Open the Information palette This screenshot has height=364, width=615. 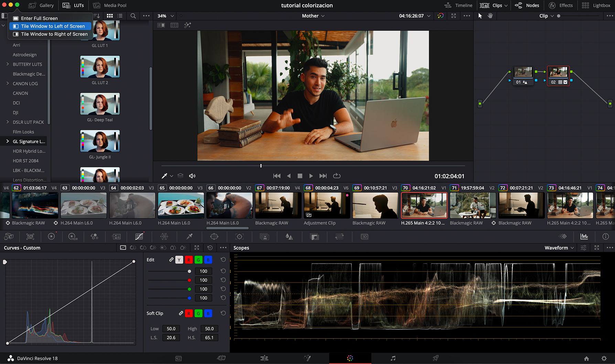point(606,236)
